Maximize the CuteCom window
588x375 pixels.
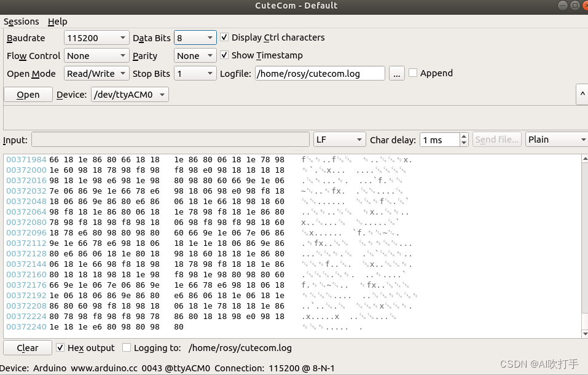pos(574,6)
